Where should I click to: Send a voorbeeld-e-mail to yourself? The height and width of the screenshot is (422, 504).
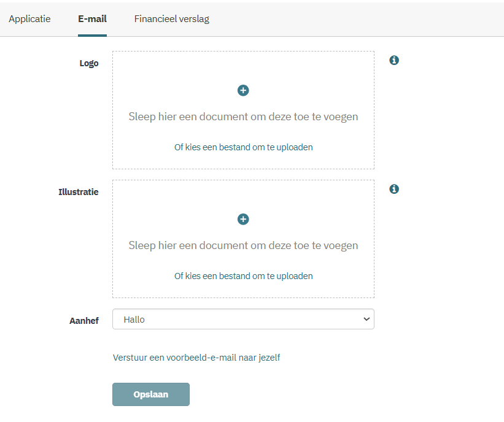196,358
